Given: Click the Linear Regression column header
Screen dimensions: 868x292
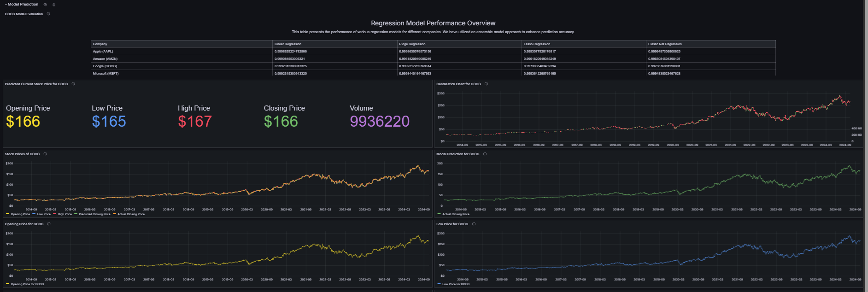Looking at the screenshot, I should coord(288,44).
